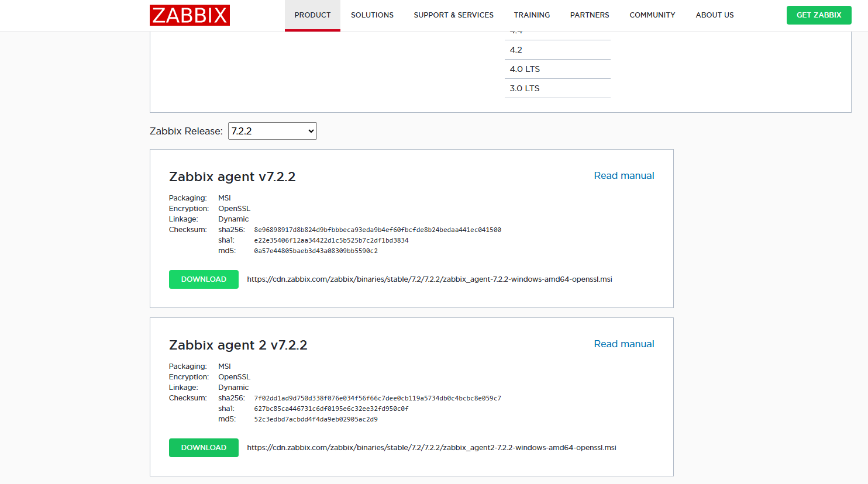This screenshot has width=868, height=484.
Task: Click the Zabbix agent 2 v7.2.2 heading
Action: click(238, 345)
